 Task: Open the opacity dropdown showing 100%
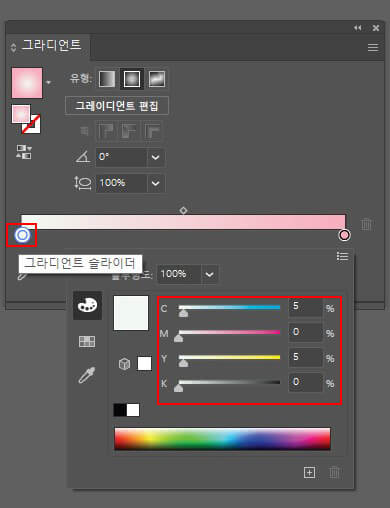coord(209,274)
